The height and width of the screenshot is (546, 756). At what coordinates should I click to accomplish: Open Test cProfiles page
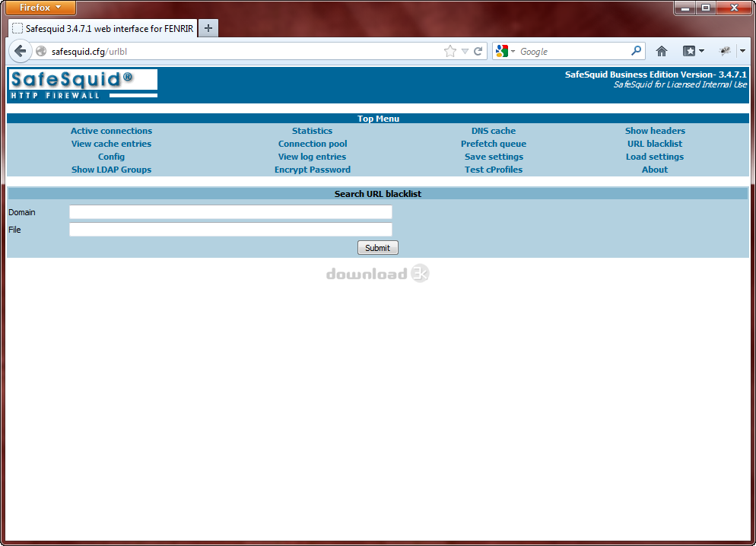pyautogui.click(x=494, y=170)
